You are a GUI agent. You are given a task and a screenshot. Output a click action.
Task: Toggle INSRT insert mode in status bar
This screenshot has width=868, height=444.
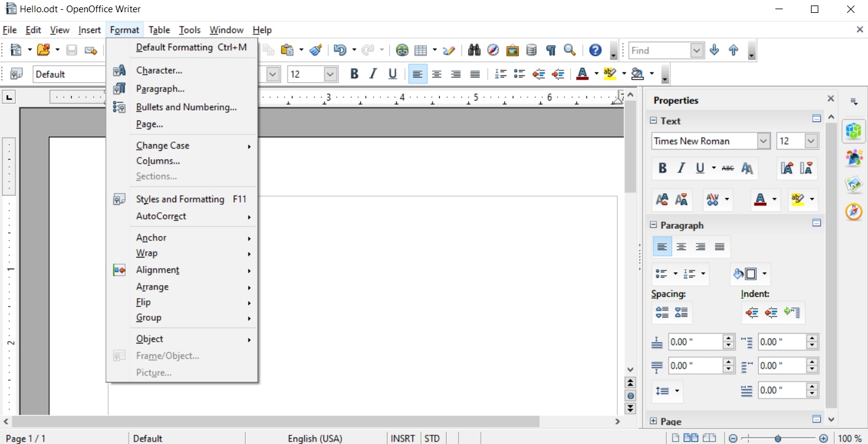(x=403, y=438)
